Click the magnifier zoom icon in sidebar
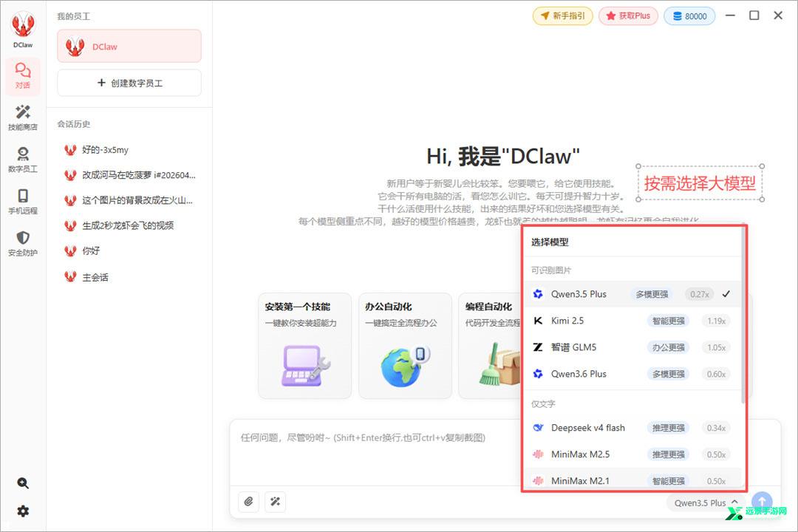 coord(23,483)
